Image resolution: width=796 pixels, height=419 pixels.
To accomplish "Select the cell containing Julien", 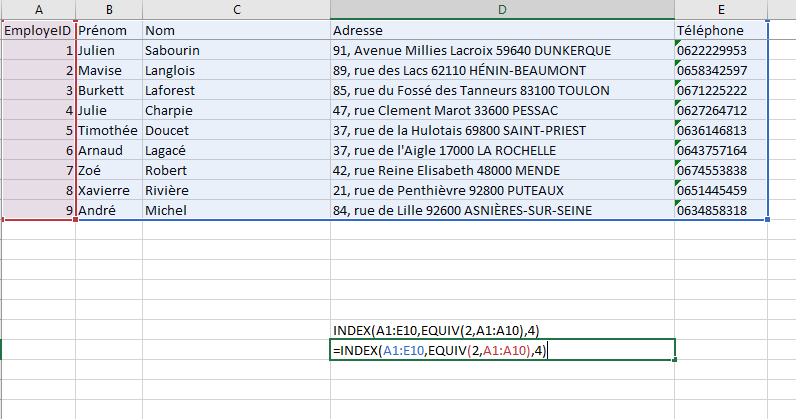I will (x=109, y=50).
